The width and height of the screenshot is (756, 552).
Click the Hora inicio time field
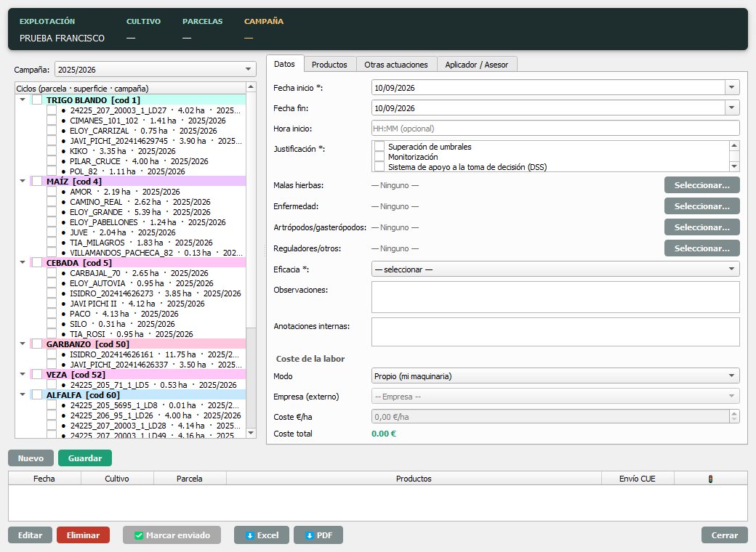point(555,129)
